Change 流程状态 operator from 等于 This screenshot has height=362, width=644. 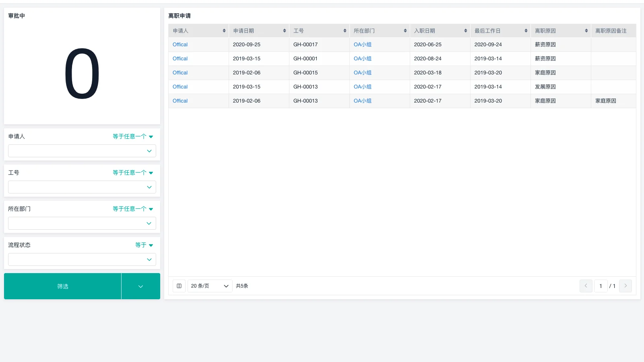144,245
